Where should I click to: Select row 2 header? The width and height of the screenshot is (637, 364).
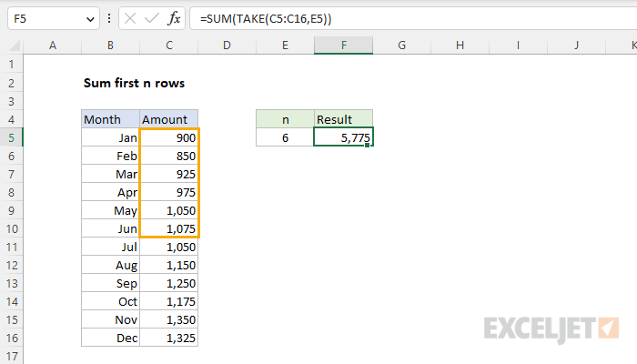[11, 83]
